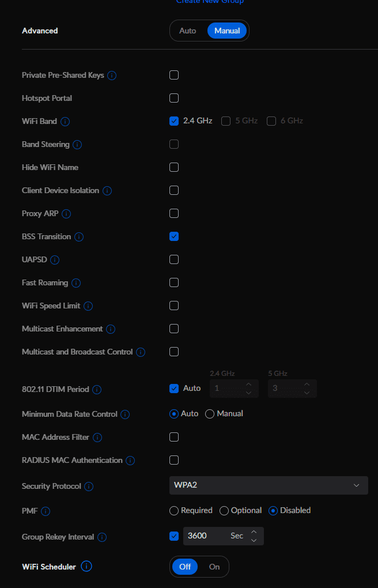The width and height of the screenshot is (378, 588).
Task: Open the Security Protocol WPA2 dropdown
Action: coord(269,485)
